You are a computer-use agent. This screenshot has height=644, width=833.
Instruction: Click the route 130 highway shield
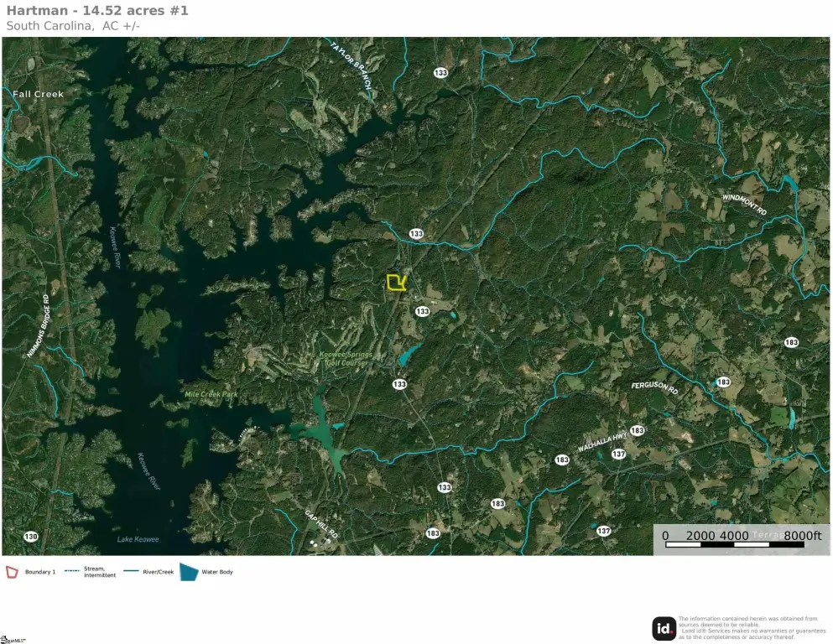[31, 537]
